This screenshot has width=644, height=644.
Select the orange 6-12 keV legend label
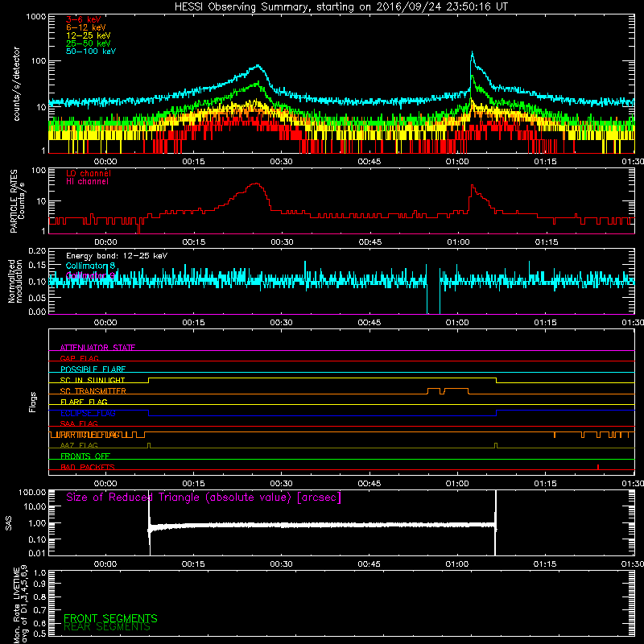(x=86, y=27)
